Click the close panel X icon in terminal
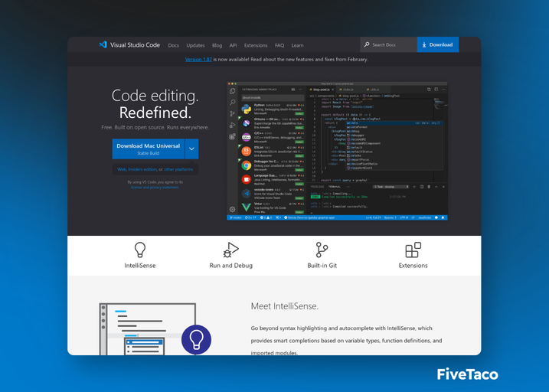The width and height of the screenshot is (549, 392). tap(443, 187)
